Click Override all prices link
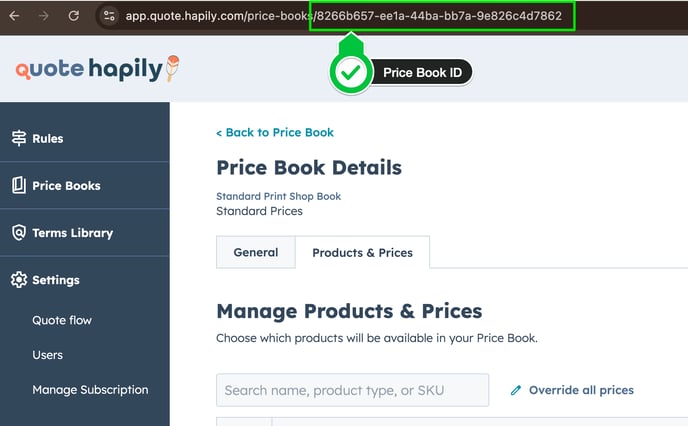This screenshot has height=426, width=688. pyautogui.click(x=581, y=390)
